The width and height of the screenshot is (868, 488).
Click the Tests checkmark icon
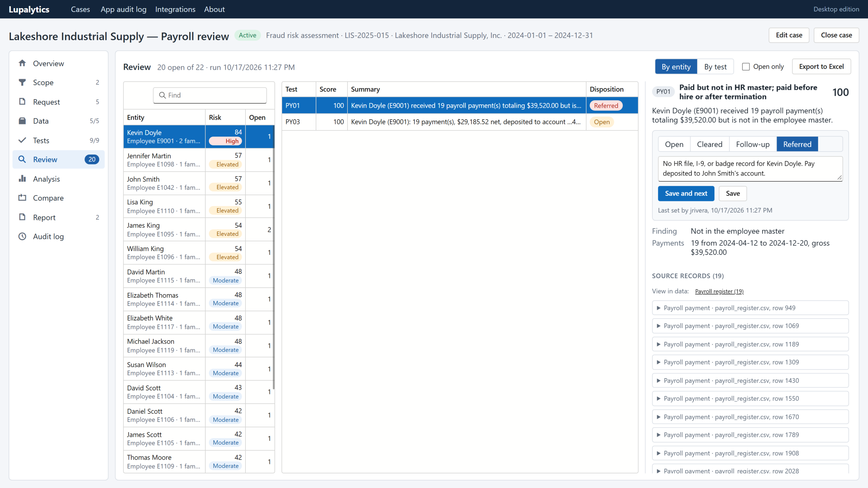pos(22,140)
